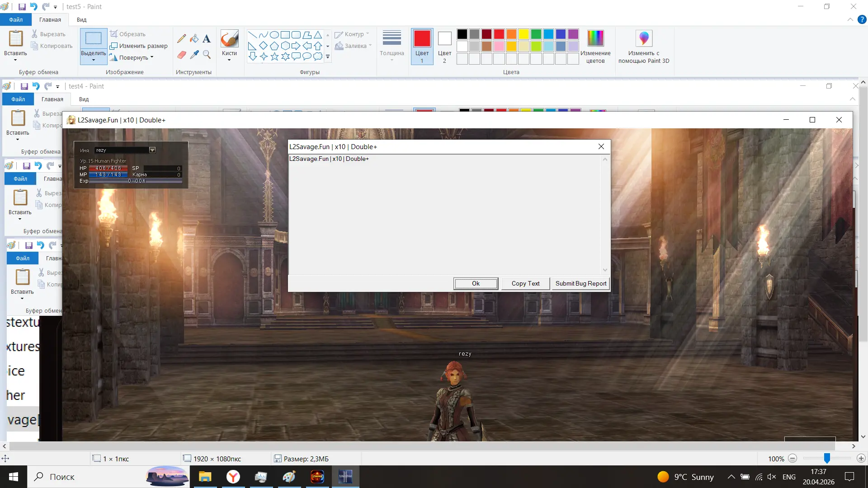Select the Pencil tool

(181, 39)
